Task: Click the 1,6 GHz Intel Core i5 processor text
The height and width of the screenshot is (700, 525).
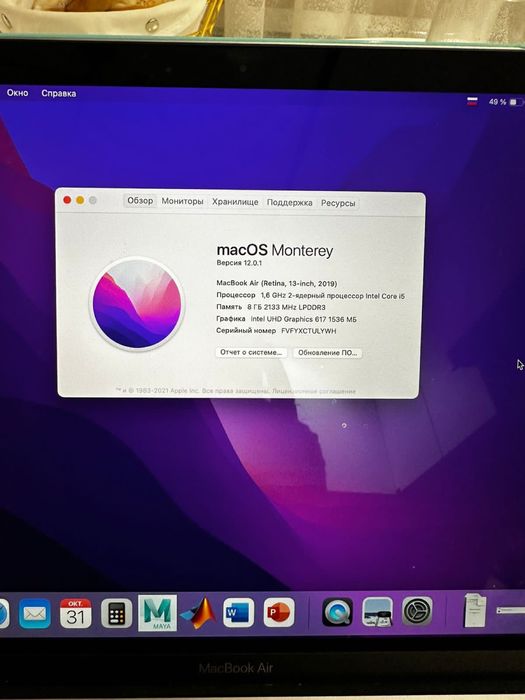Action: (333, 296)
